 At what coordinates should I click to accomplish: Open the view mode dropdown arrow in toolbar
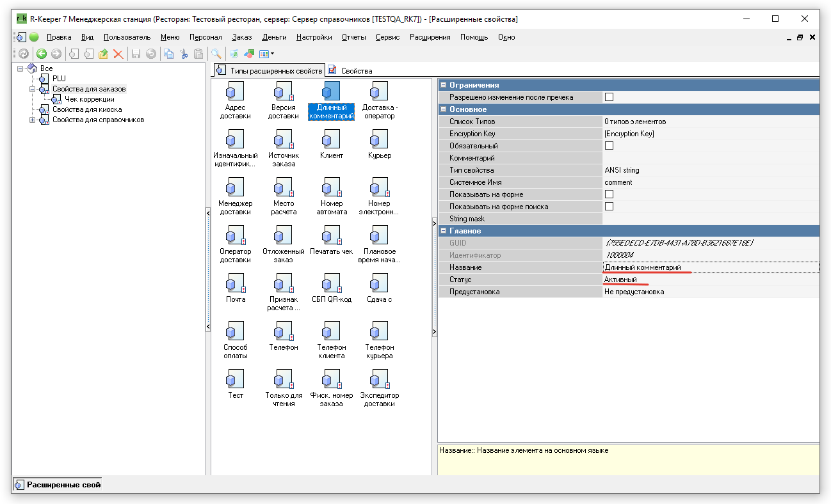[x=273, y=54]
